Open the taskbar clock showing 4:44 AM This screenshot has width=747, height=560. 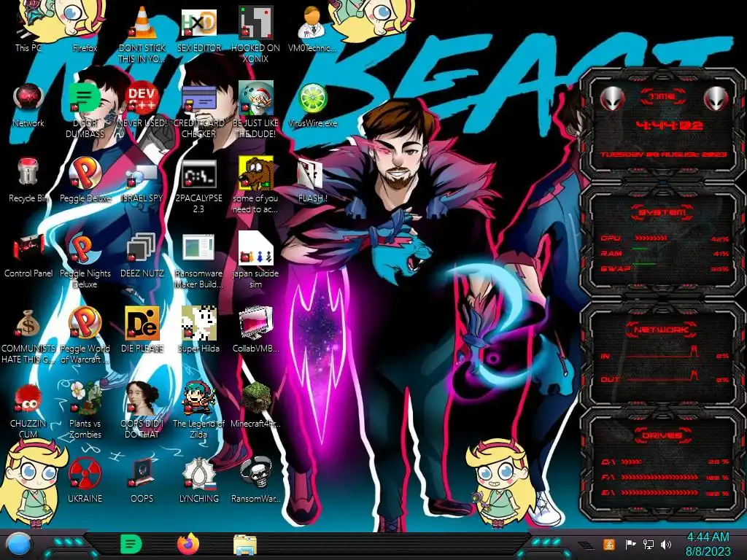tap(708, 537)
